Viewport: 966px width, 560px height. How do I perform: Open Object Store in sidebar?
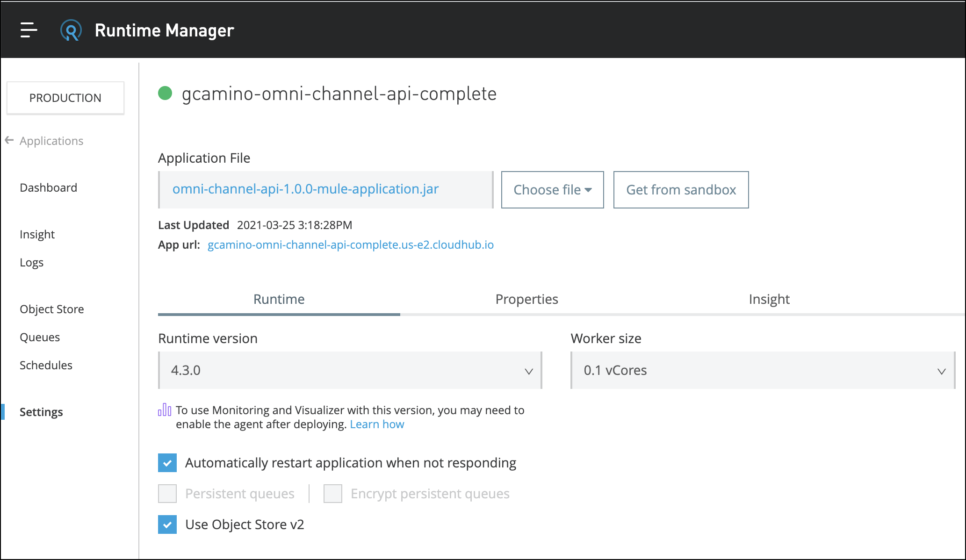(52, 309)
